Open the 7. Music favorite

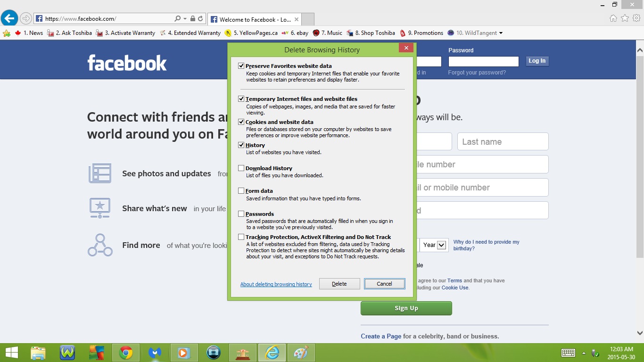[x=328, y=33]
